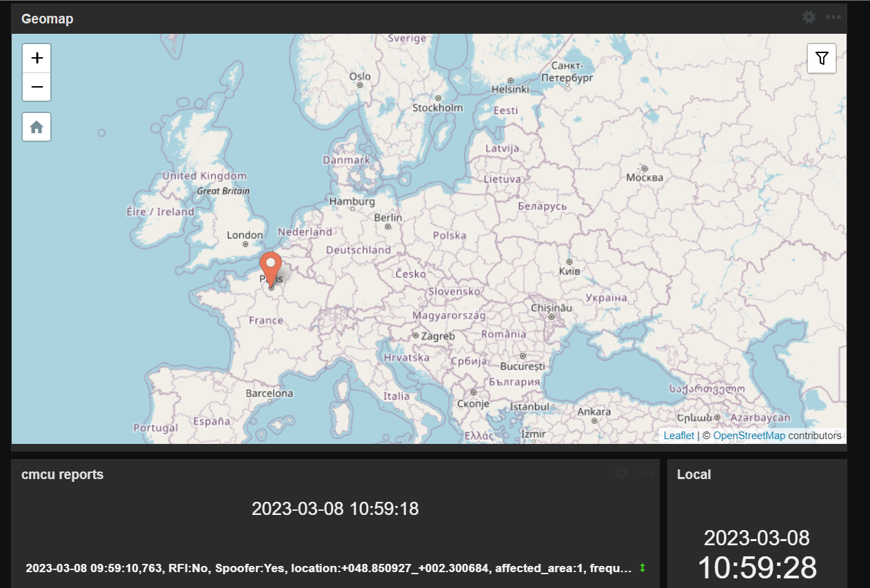Click the cmcu reports panel title

[62, 474]
